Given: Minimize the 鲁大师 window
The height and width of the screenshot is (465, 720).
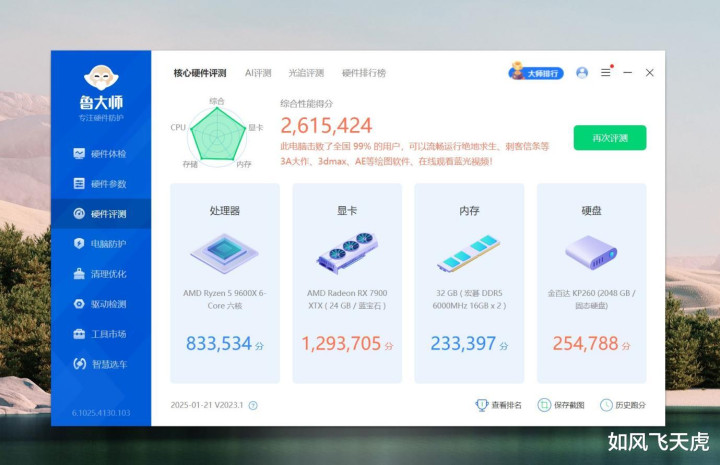Looking at the screenshot, I should pos(628,73).
